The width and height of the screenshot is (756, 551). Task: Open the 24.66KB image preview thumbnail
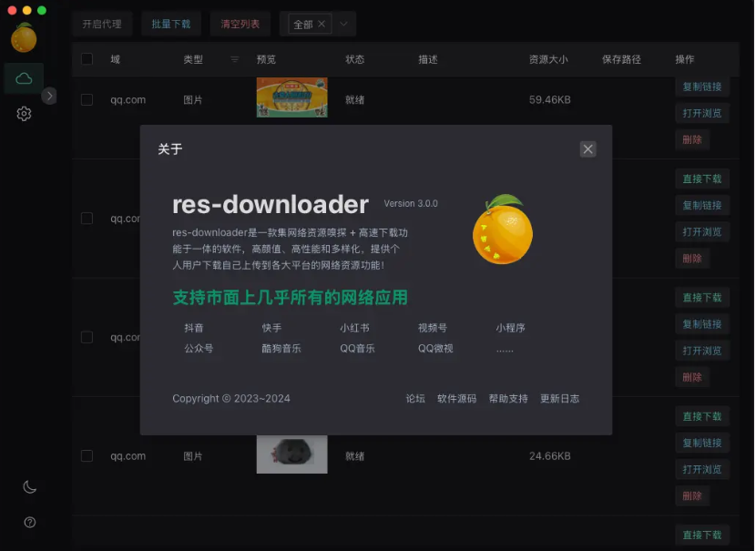click(291, 454)
